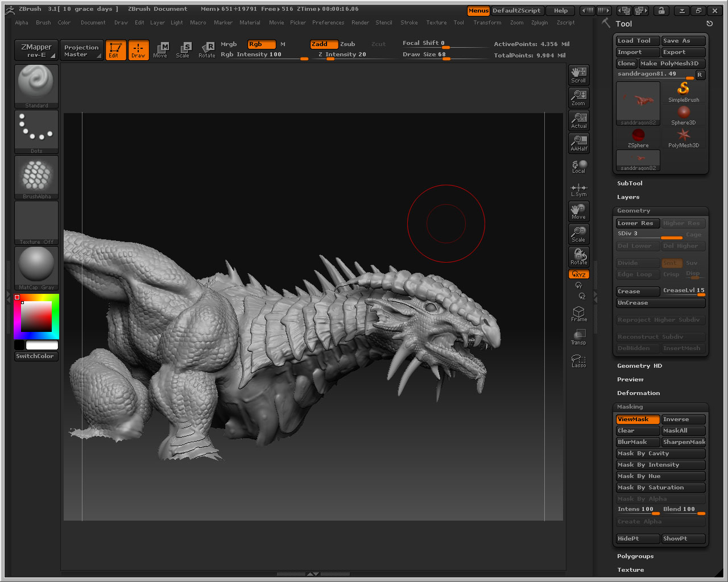The image size is (728, 582).
Task: Select the Move mode icon in top shelf
Action: [x=160, y=50]
